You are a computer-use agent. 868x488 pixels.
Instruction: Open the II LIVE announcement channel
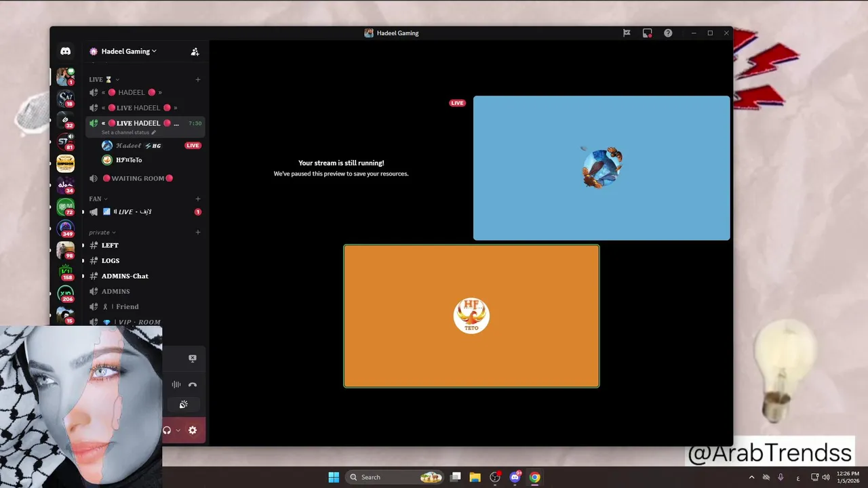click(x=145, y=211)
